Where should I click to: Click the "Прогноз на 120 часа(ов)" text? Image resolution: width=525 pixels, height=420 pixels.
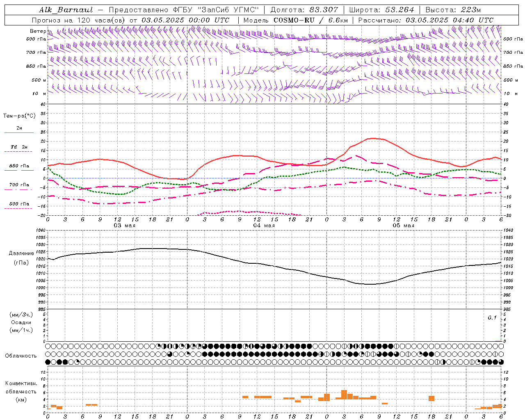pyautogui.click(x=79, y=20)
